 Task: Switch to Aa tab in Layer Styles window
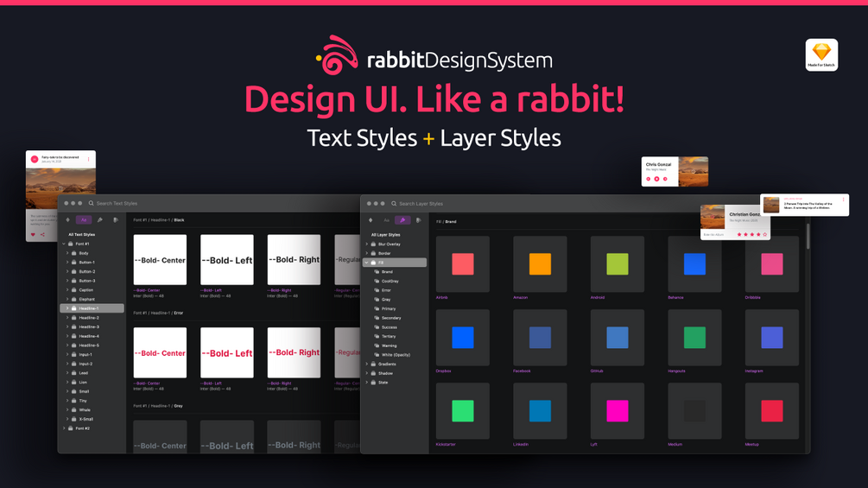(x=386, y=220)
